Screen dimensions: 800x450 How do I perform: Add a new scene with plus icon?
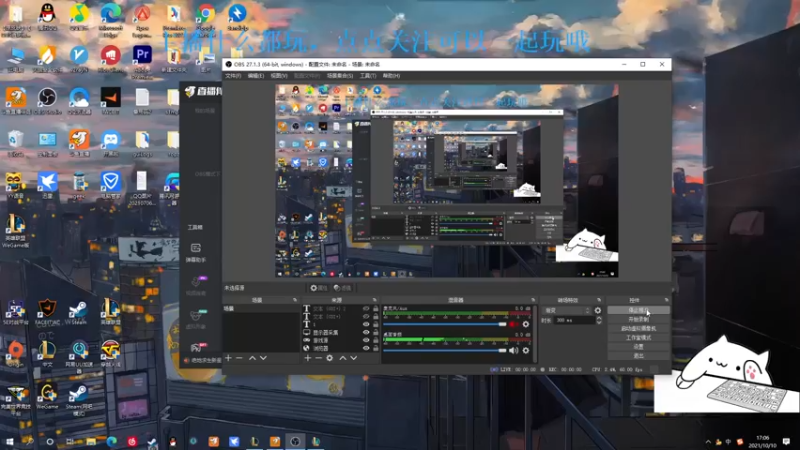(x=229, y=358)
